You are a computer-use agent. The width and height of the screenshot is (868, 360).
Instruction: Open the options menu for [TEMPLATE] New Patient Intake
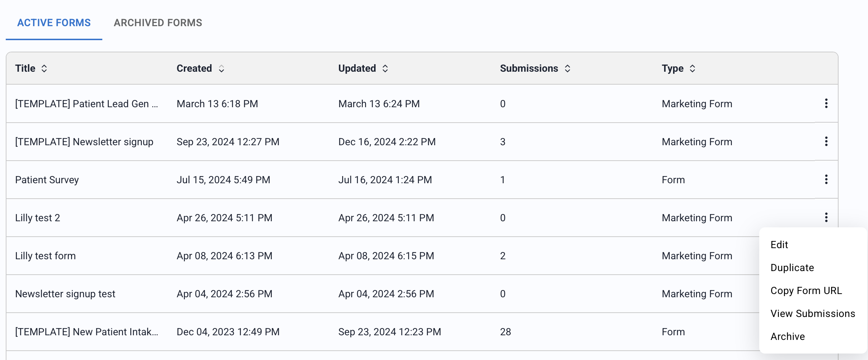(x=826, y=331)
